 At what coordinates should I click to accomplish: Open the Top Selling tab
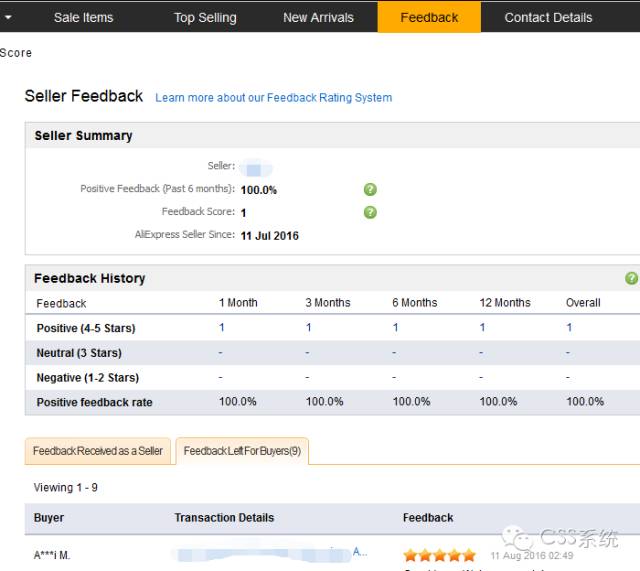(x=205, y=18)
